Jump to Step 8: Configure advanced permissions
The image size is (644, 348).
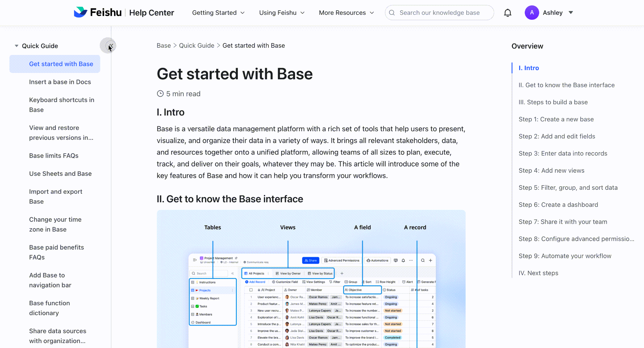pyautogui.click(x=576, y=239)
